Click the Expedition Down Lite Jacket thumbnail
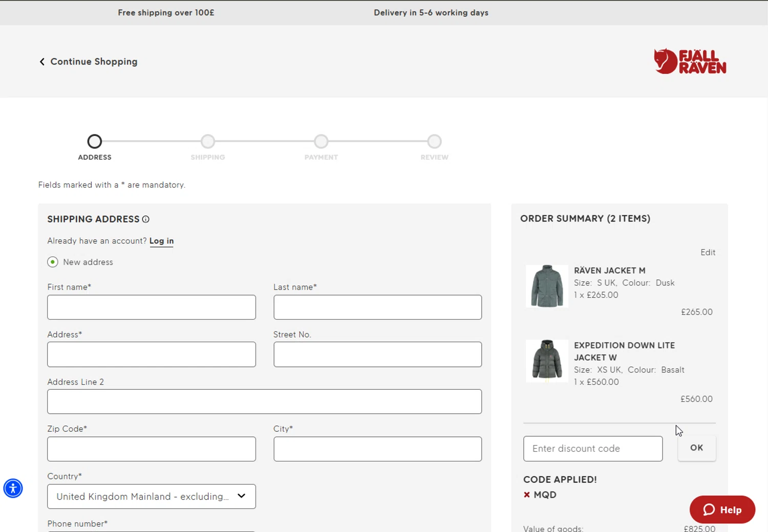This screenshot has width=768, height=532. click(x=547, y=361)
